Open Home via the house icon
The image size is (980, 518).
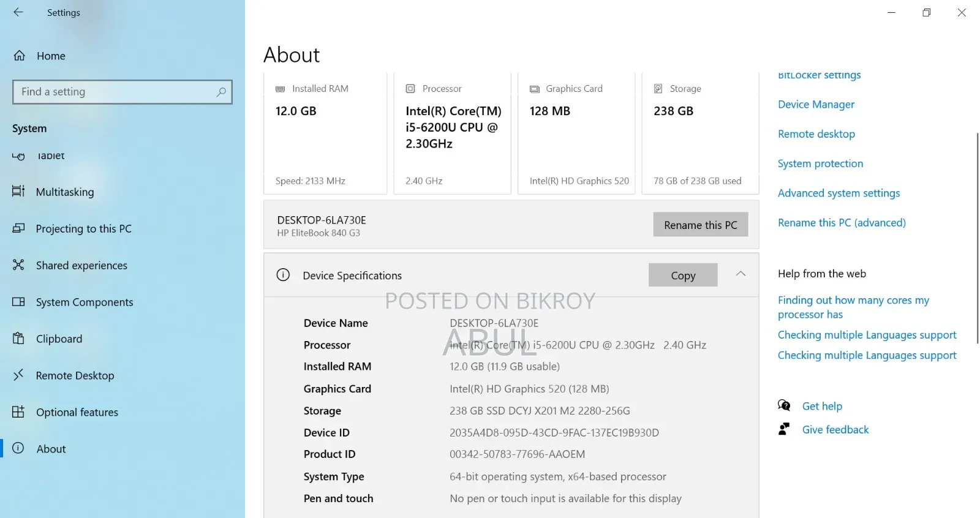20,56
